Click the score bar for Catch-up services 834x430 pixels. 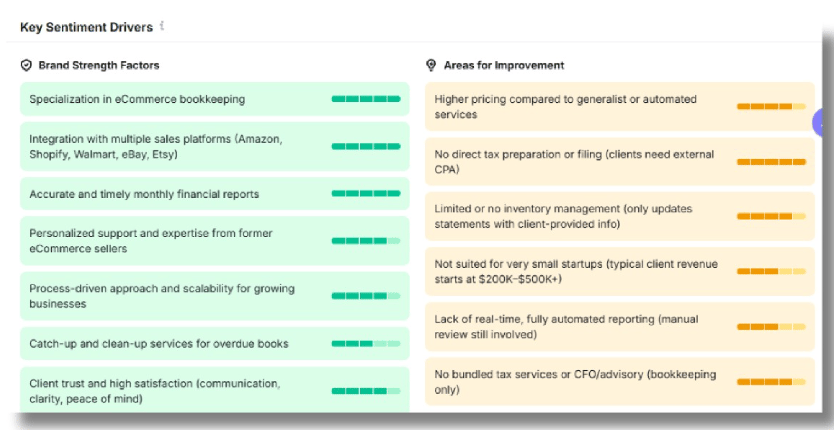click(x=366, y=344)
